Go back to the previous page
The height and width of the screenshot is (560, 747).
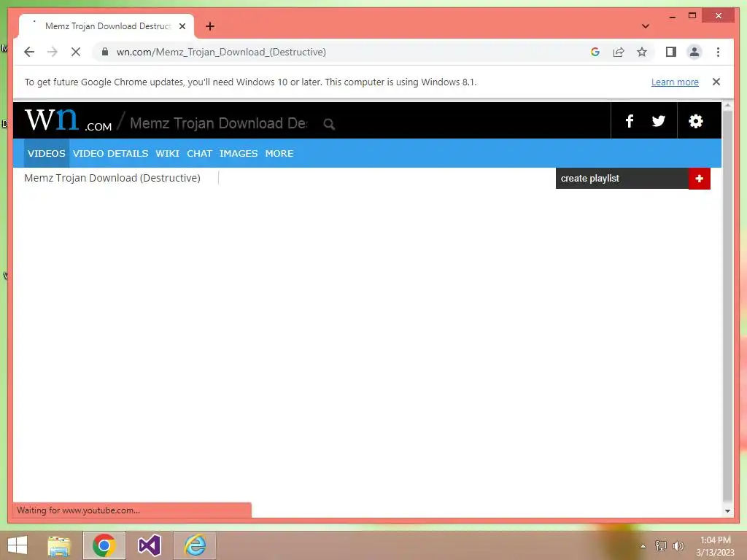29,52
